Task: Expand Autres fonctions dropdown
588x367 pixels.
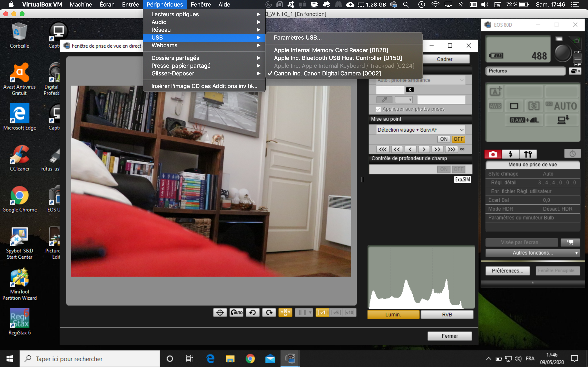Action: pos(533,253)
